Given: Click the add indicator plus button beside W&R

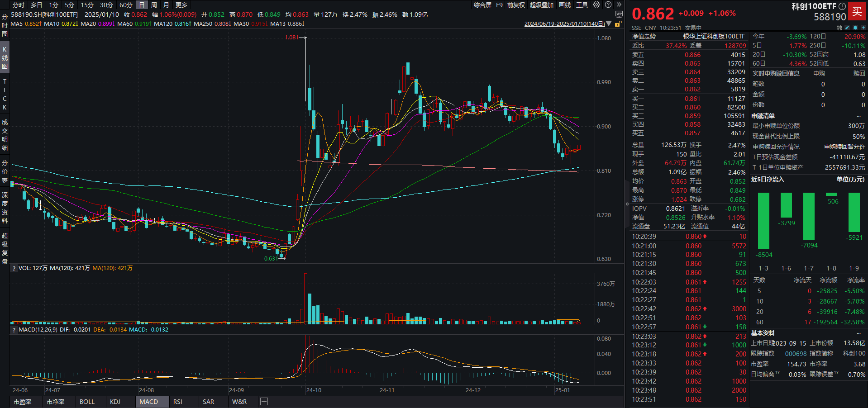Looking at the screenshot, I should (x=263, y=402).
